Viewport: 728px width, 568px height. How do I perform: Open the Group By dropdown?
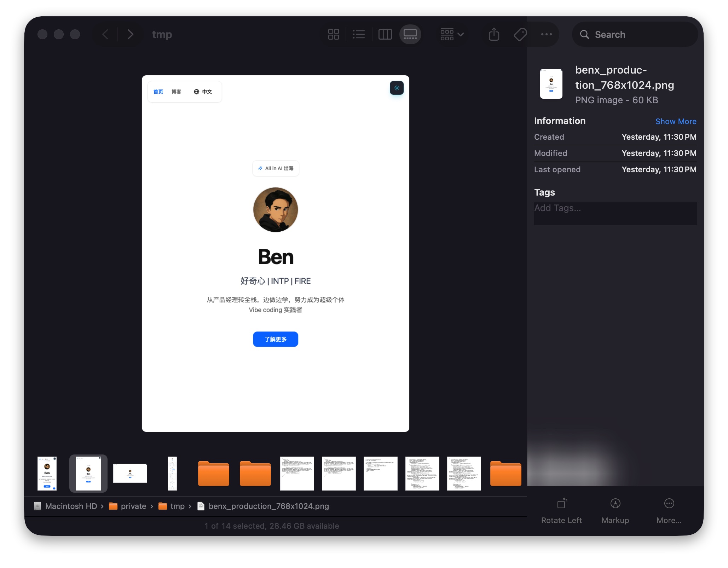[x=452, y=34]
